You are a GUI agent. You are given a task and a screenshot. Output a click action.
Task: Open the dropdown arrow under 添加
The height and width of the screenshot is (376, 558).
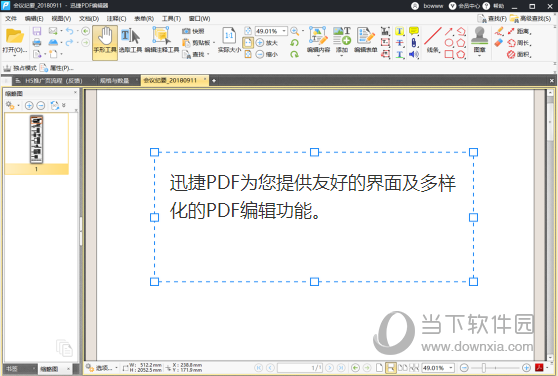342,56
